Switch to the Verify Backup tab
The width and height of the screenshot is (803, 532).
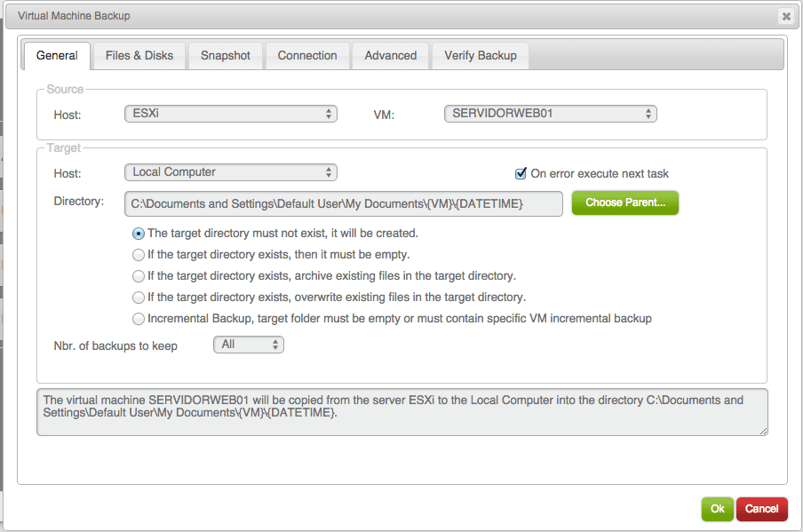480,55
